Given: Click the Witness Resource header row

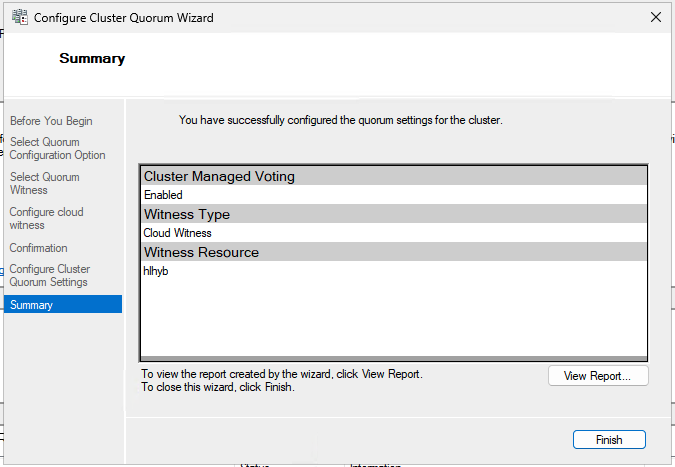Looking at the screenshot, I should pos(201,253).
